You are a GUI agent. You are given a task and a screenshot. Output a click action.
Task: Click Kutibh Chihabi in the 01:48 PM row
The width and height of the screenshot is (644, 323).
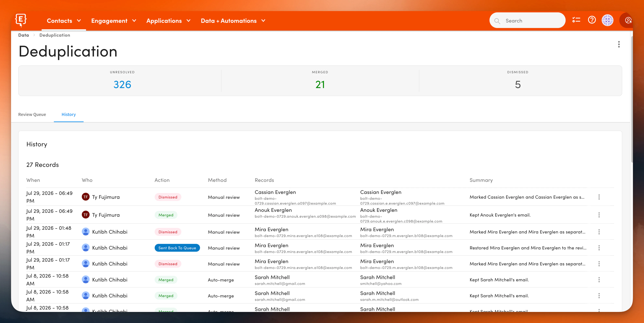click(110, 232)
